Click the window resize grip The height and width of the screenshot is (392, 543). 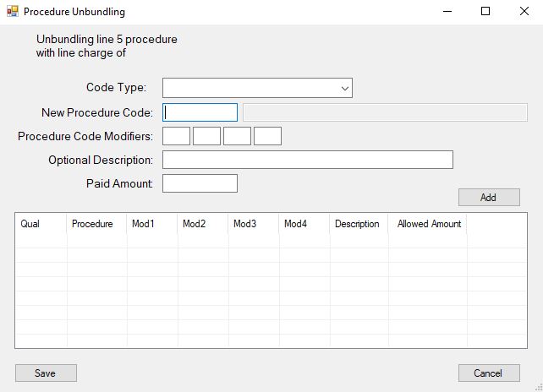point(539,388)
